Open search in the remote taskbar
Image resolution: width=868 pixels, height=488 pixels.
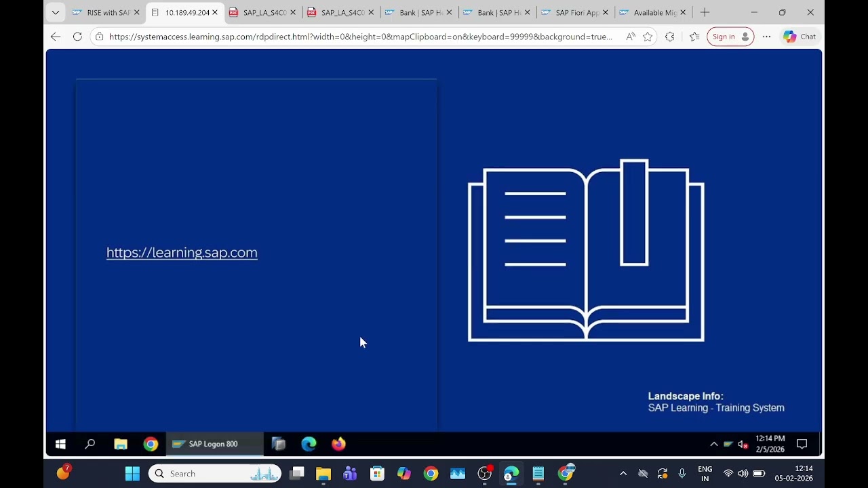point(90,444)
